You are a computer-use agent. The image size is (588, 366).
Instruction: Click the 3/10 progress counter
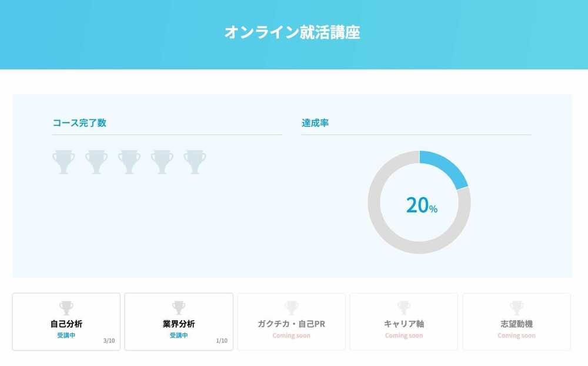(x=109, y=341)
